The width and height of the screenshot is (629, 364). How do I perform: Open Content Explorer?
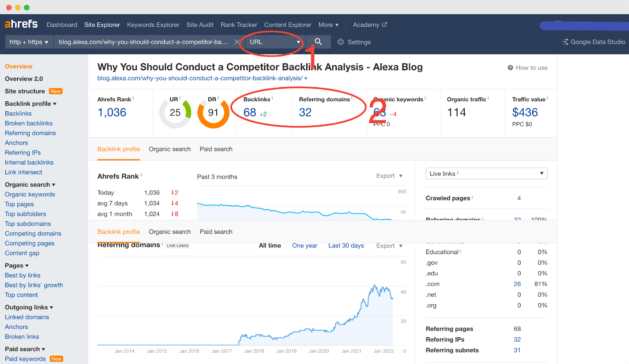tap(288, 25)
